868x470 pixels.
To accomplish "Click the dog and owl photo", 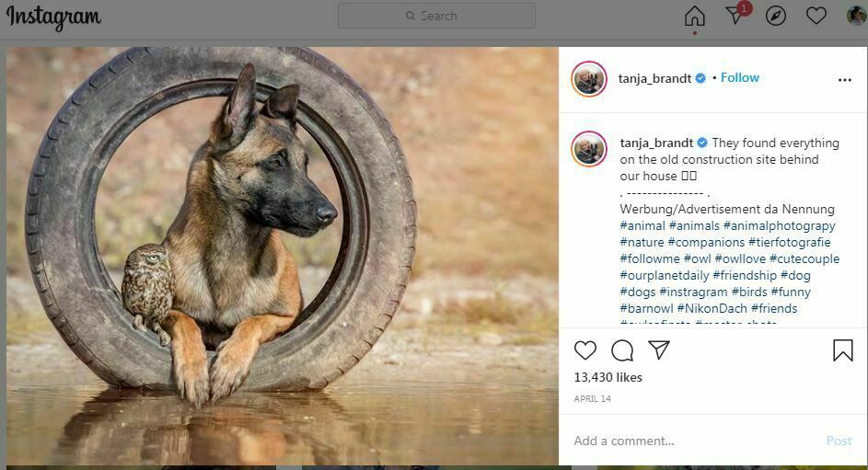I will click(x=282, y=256).
